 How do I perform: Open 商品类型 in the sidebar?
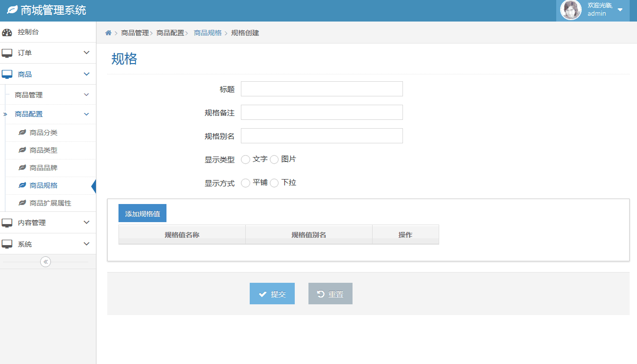[x=44, y=150]
